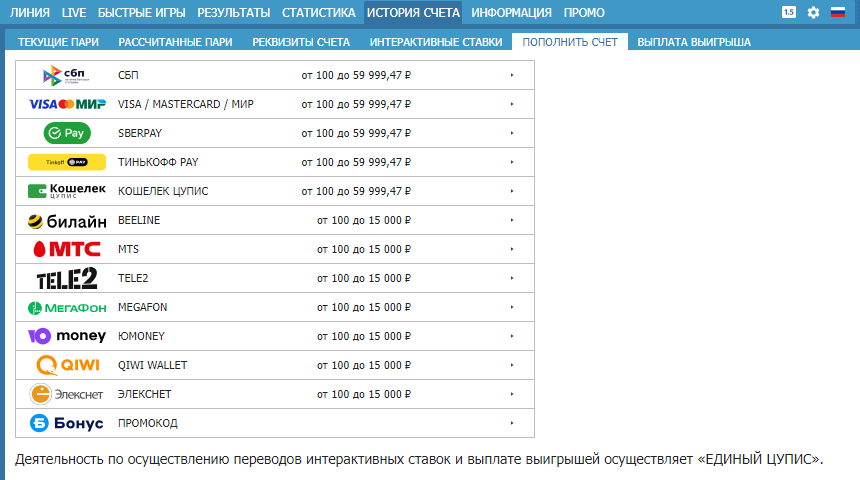The height and width of the screenshot is (480, 860).
Task: Click the Кошелек ЦУПИС logo
Action: coord(67,191)
